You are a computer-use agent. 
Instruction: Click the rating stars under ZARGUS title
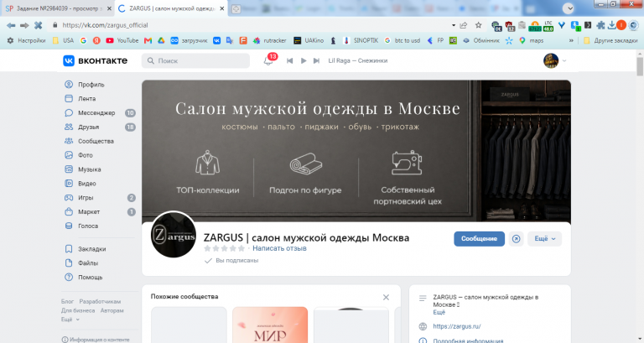pos(224,248)
